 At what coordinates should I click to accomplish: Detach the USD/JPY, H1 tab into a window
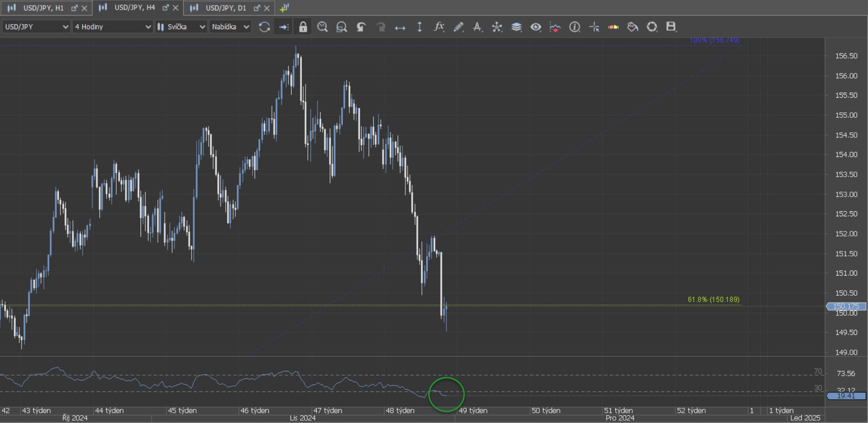tap(74, 8)
